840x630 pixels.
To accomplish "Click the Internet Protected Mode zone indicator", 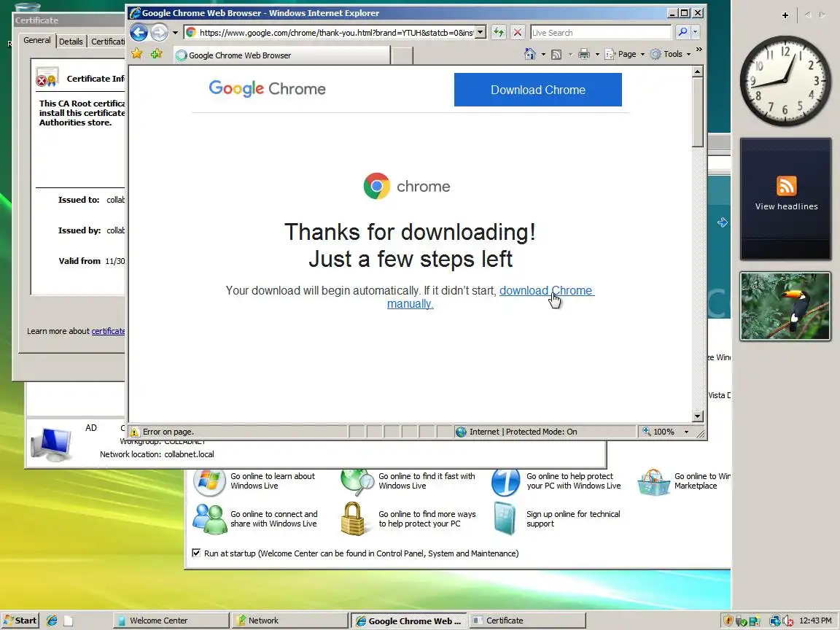I will 516,432.
